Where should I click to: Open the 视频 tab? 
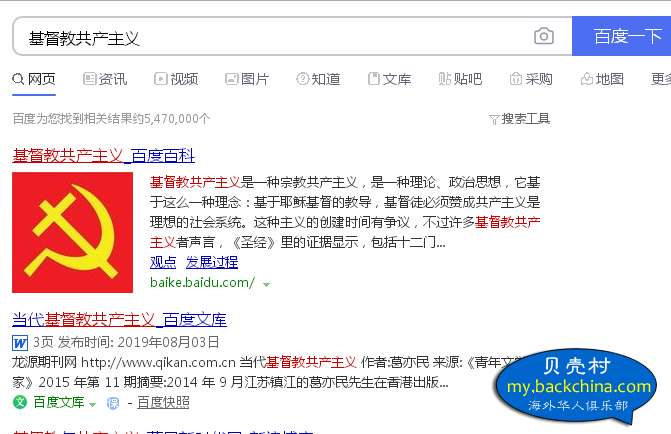coord(176,79)
